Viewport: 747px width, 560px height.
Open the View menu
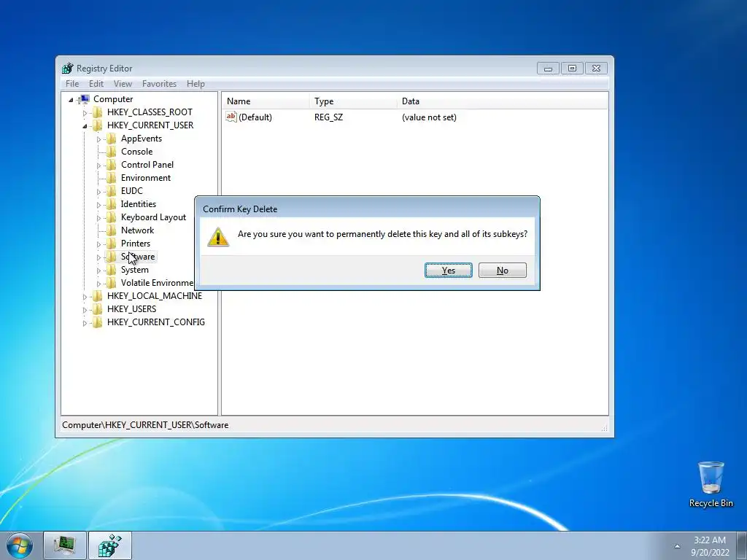coord(123,84)
